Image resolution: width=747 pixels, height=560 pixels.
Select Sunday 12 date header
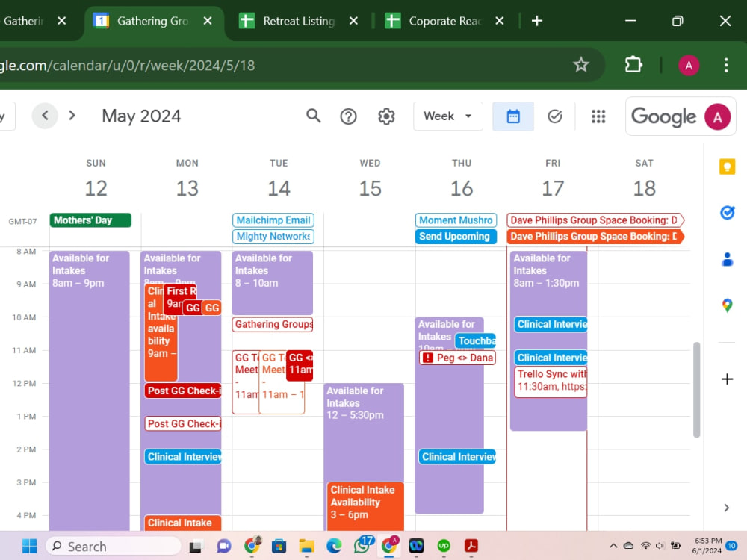click(x=96, y=188)
